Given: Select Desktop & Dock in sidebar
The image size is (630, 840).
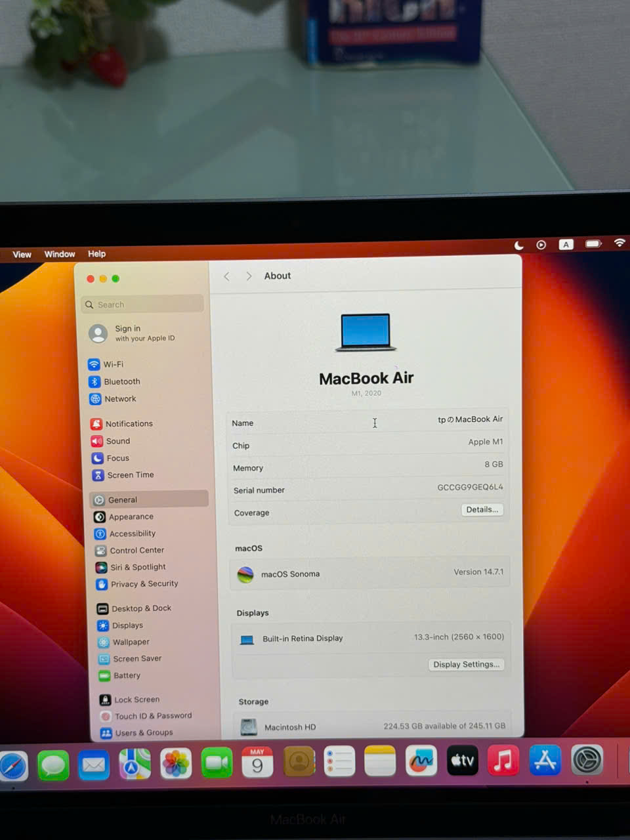Looking at the screenshot, I should [x=135, y=608].
